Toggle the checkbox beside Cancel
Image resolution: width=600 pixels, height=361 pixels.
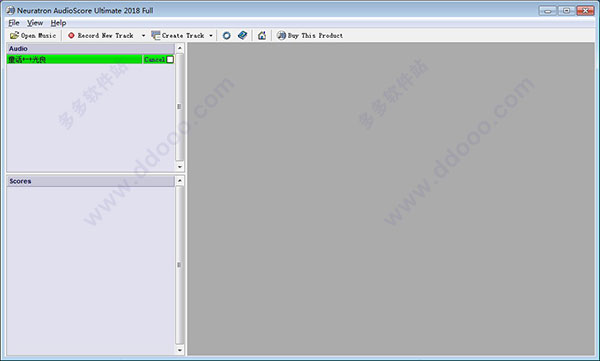point(170,59)
